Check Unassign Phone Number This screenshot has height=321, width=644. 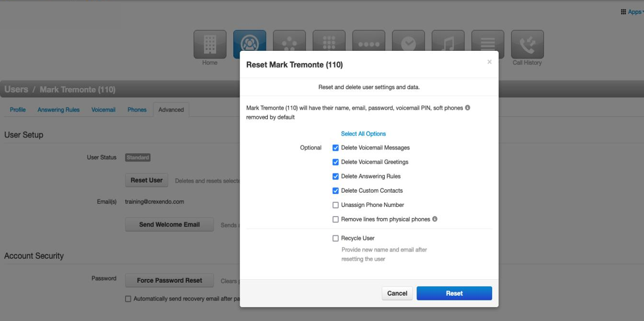[x=335, y=205]
